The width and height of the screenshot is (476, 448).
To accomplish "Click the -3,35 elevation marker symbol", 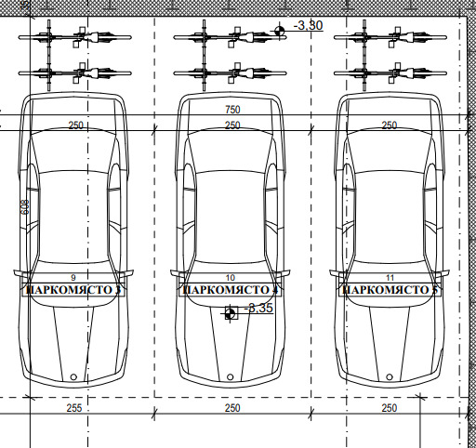I will (230, 314).
